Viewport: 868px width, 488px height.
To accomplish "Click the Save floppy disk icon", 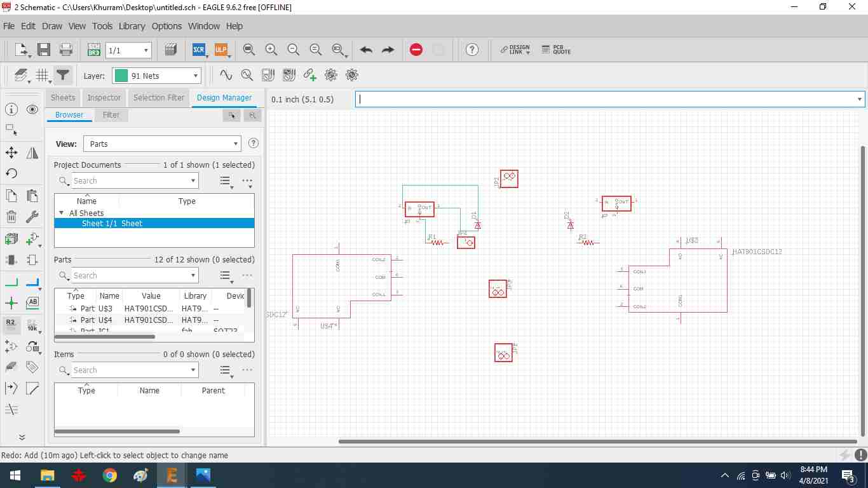I will (x=44, y=50).
